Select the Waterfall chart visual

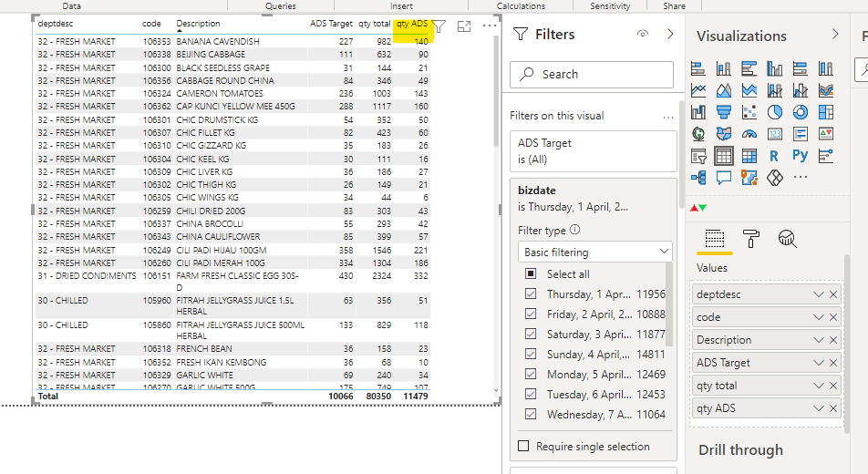point(698,112)
